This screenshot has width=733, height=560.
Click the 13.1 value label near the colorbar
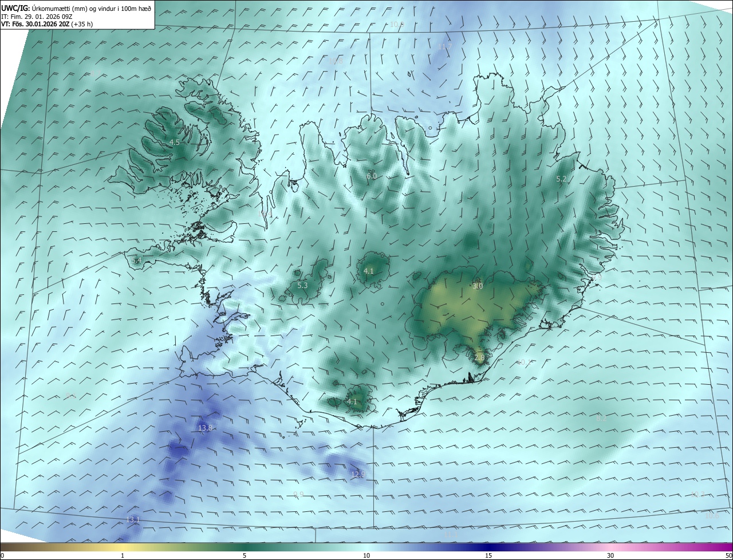[133, 519]
